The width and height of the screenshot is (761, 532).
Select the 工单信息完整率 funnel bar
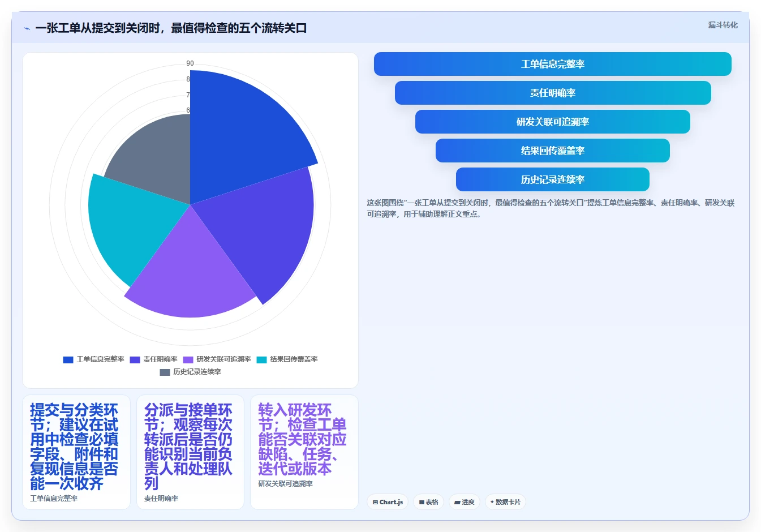tap(552, 64)
